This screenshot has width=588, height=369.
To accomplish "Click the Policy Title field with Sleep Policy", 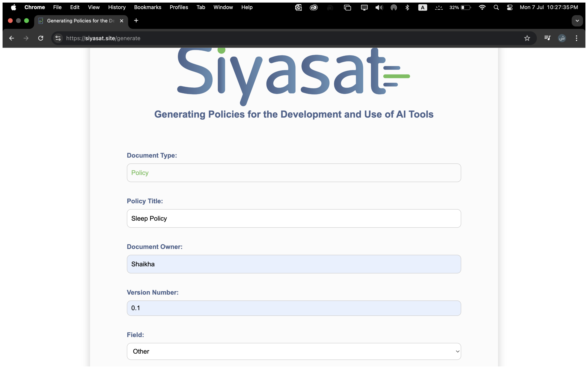I will click(x=294, y=218).
